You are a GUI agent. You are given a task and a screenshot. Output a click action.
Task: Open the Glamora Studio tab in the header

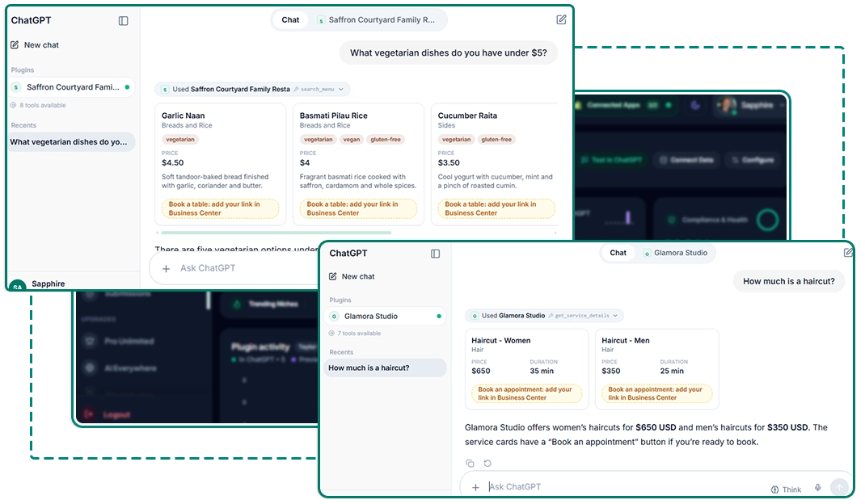675,253
